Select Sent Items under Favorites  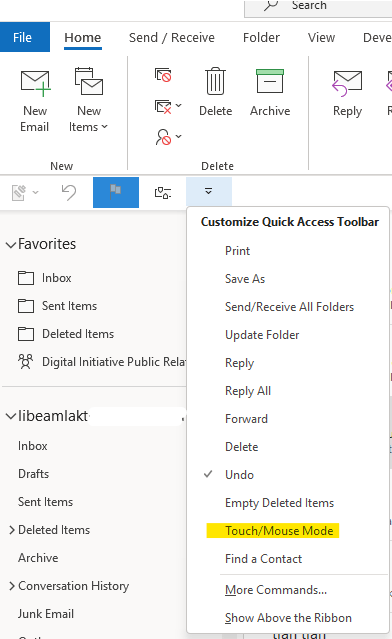(69, 306)
